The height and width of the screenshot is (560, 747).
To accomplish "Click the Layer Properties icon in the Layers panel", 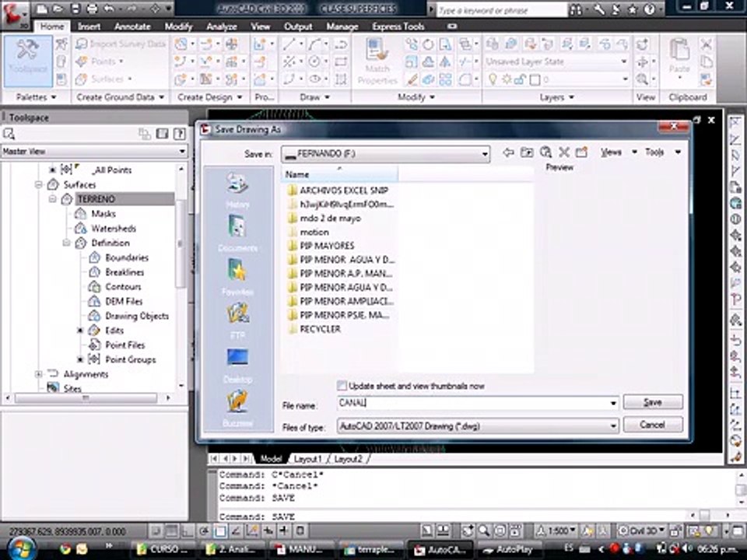I will pos(493,44).
